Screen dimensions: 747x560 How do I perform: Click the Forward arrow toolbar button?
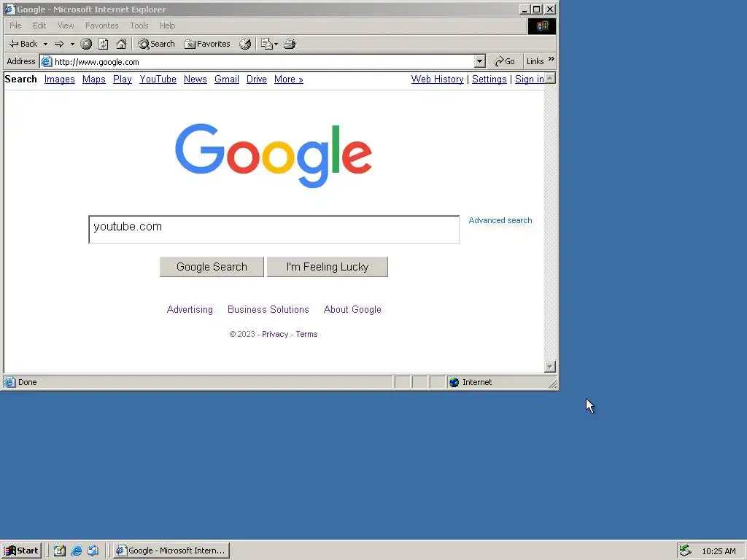pyautogui.click(x=59, y=44)
